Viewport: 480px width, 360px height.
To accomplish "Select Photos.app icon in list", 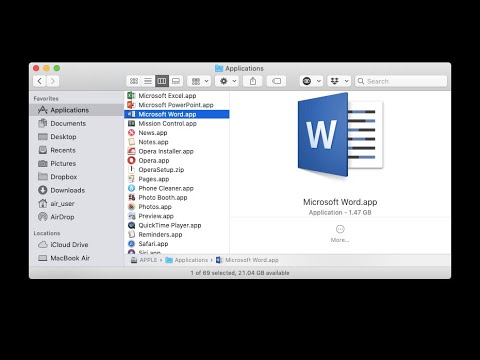I will 131,207.
